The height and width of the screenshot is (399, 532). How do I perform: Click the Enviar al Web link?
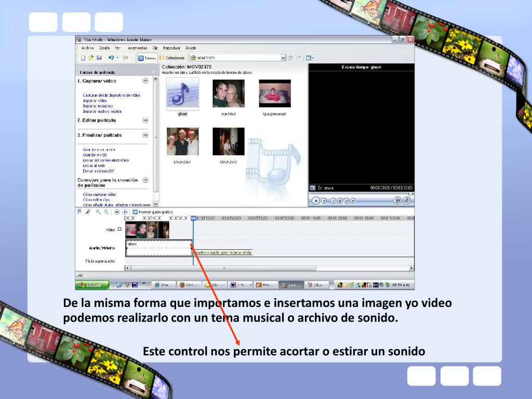pos(94,166)
